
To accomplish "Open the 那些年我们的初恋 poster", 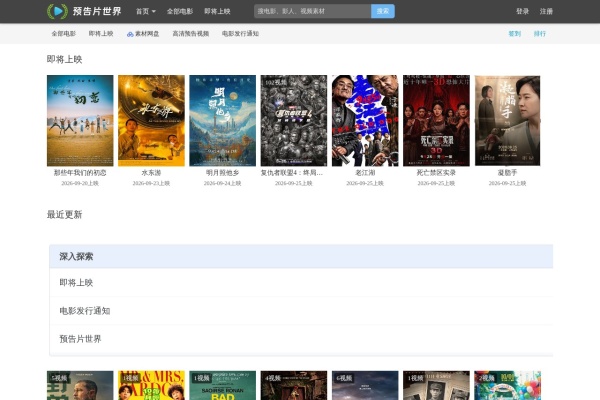I will click(80, 121).
